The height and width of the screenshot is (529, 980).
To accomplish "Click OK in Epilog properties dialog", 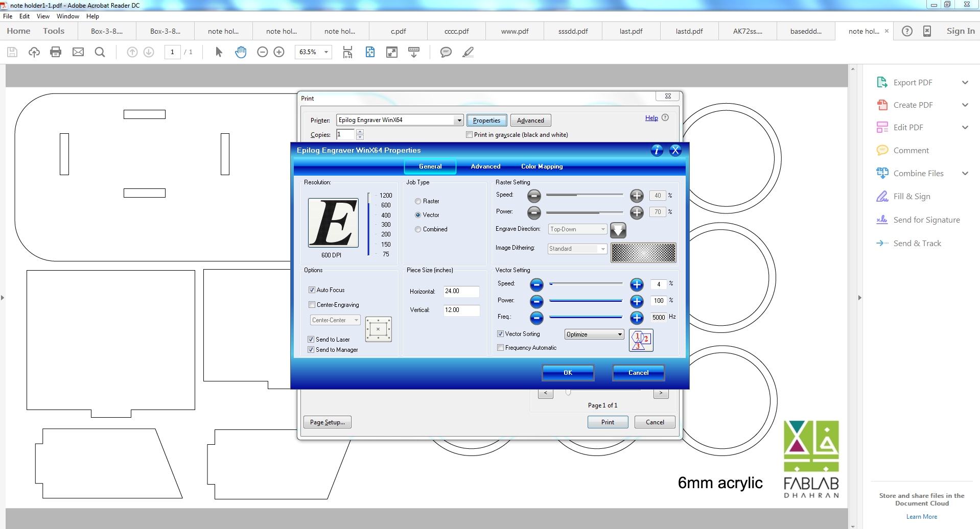I will pos(568,373).
